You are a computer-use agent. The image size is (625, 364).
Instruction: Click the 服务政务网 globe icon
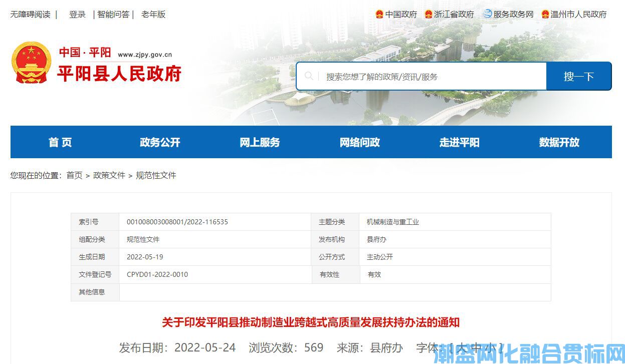coord(488,14)
